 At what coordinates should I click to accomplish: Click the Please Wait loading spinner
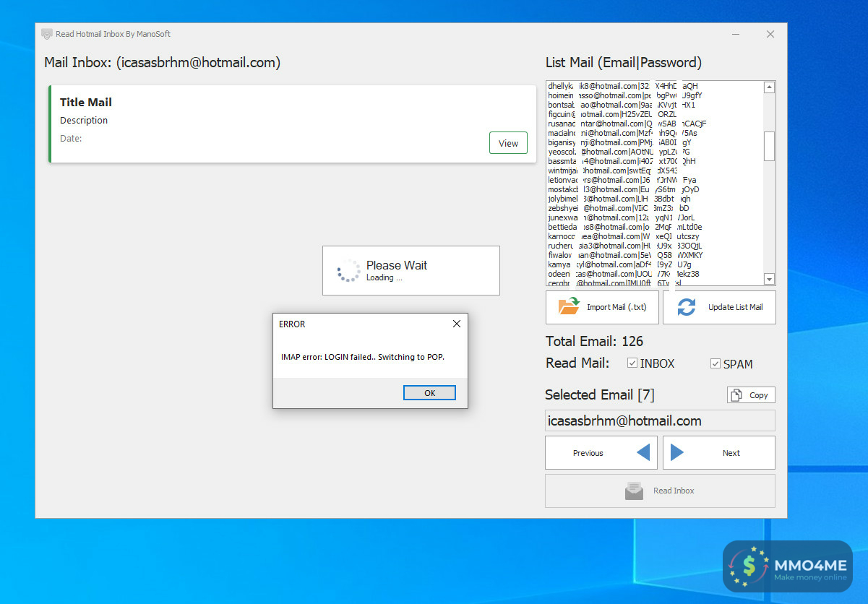tap(348, 270)
